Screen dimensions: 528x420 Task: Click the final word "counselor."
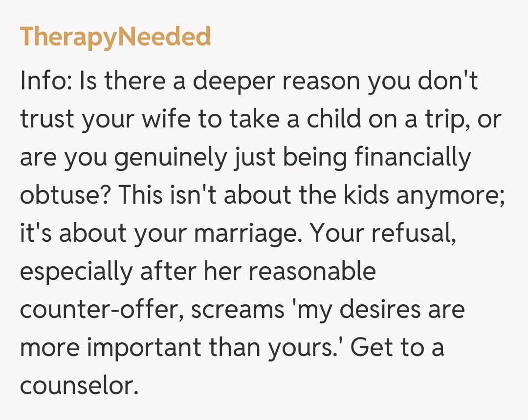pyautogui.click(x=77, y=386)
